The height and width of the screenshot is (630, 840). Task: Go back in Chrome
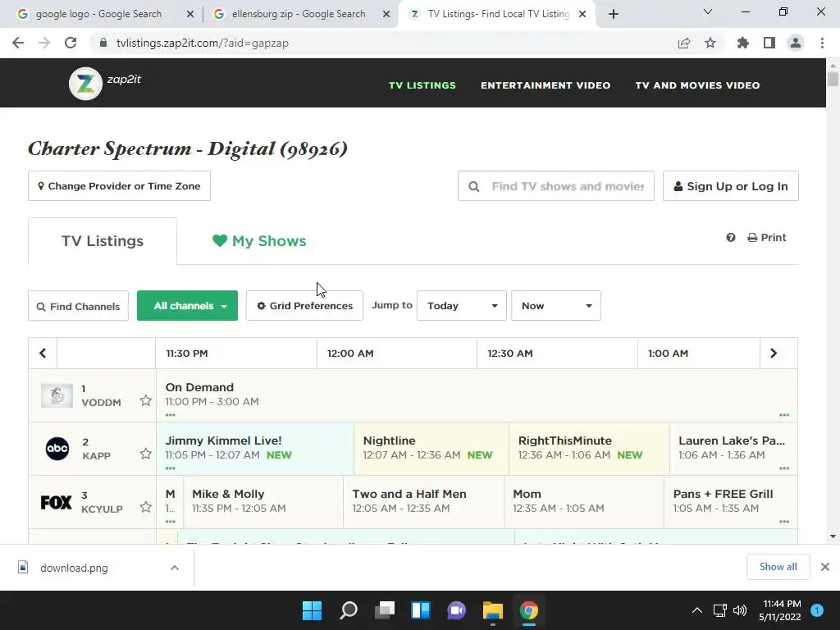coord(18,43)
